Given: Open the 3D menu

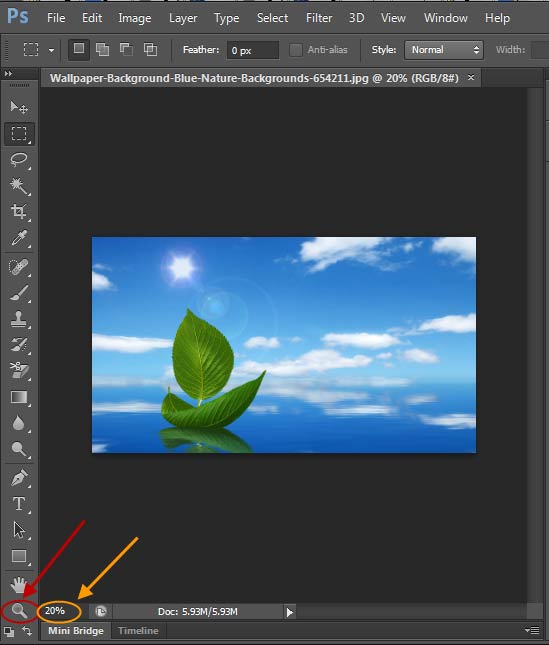Looking at the screenshot, I should pos(356,18).
